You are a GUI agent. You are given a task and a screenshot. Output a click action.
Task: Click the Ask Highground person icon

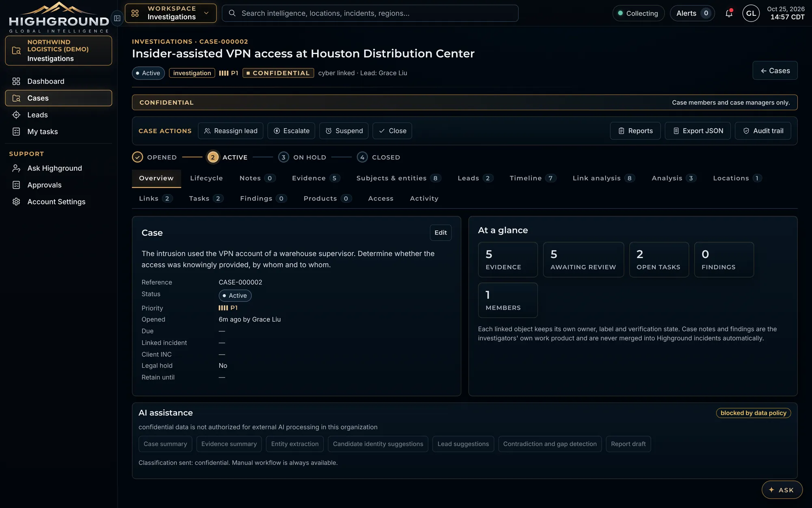click(16, 168)
